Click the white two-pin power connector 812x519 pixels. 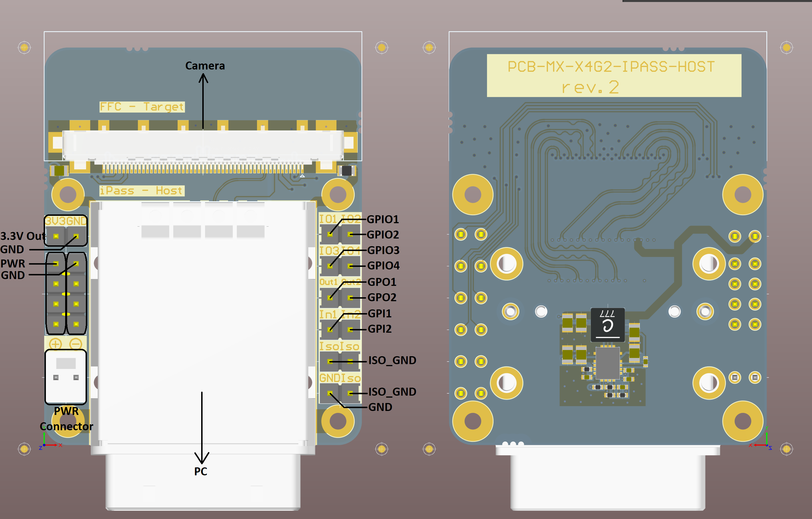(66, 377)
